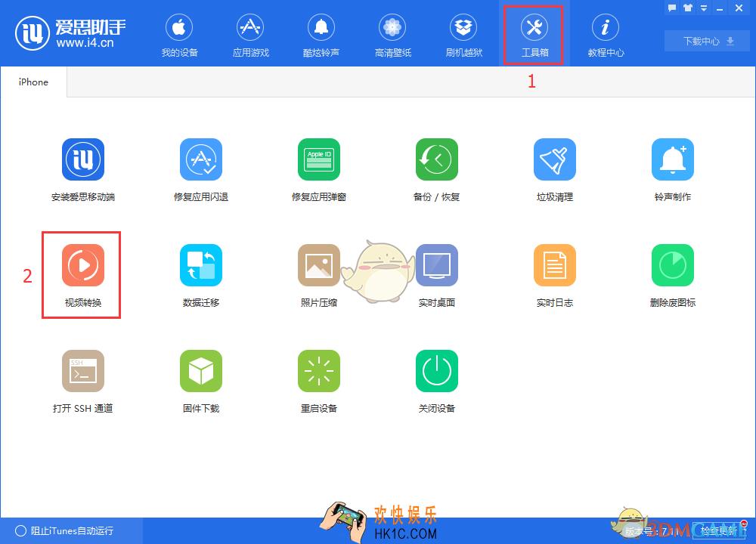Click 重启设备 restart device
Viewport: 756px width, 544px height.
[319, 381]
